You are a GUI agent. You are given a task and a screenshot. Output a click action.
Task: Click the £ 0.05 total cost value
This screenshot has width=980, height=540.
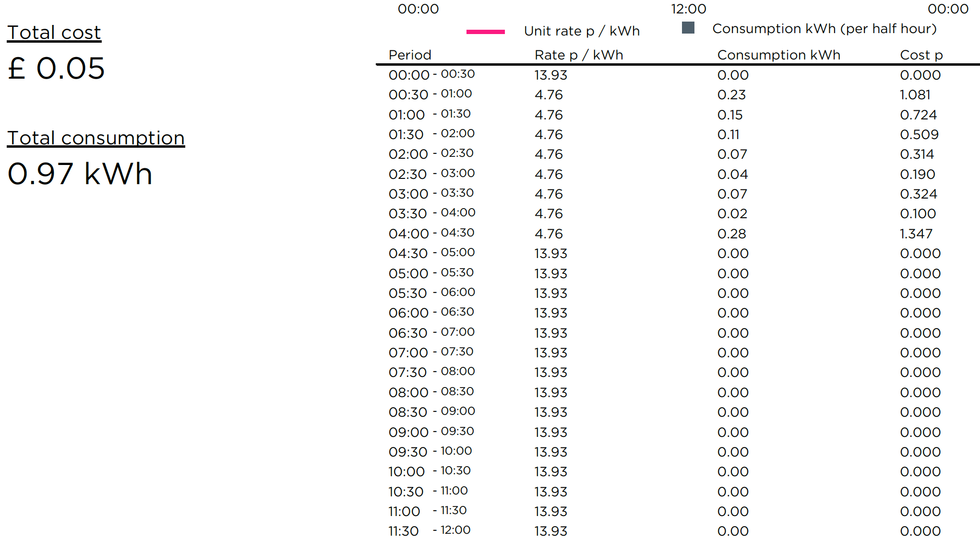click(x=56, y=68)
